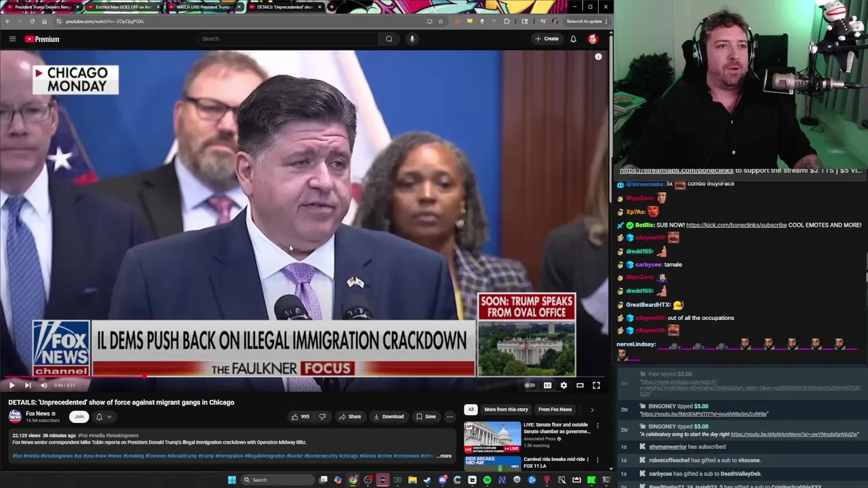This screenshot has height=488, width=868.
Task: Open notification bell dropdown for Fox News
Action: (x=103, y=417)
